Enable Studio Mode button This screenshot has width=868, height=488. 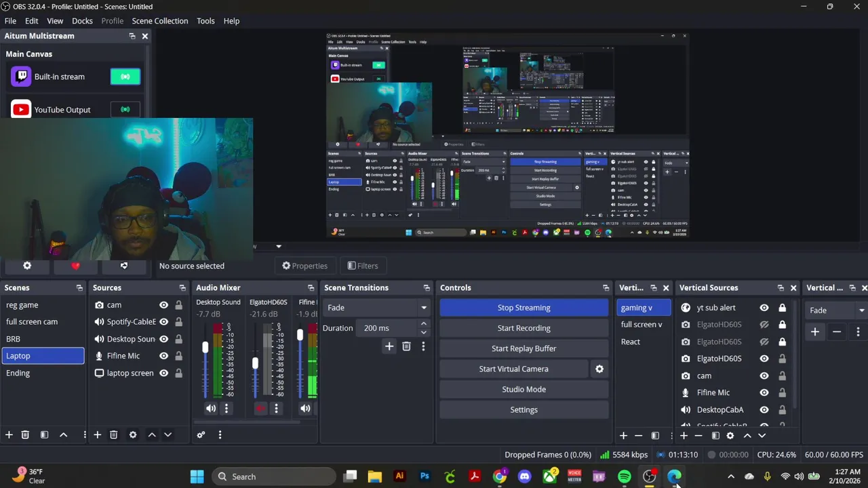524,389
